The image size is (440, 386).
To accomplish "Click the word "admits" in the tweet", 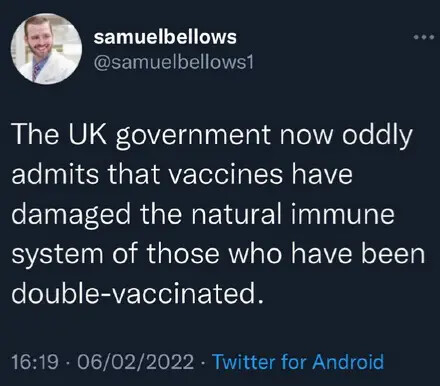I will click(55, 174).
